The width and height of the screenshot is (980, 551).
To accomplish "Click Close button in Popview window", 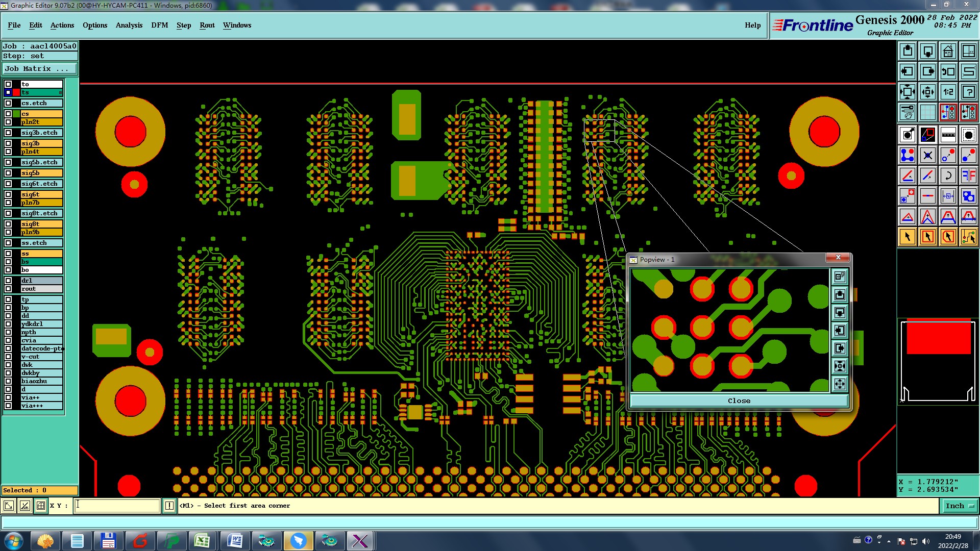I will coord(739,400).
